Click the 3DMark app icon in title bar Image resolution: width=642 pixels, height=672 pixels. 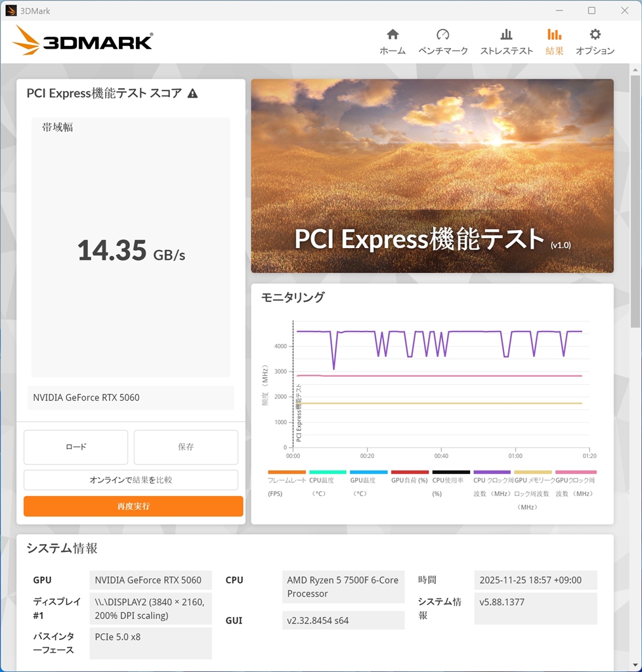pyautogui.click(x=11, y=10)
